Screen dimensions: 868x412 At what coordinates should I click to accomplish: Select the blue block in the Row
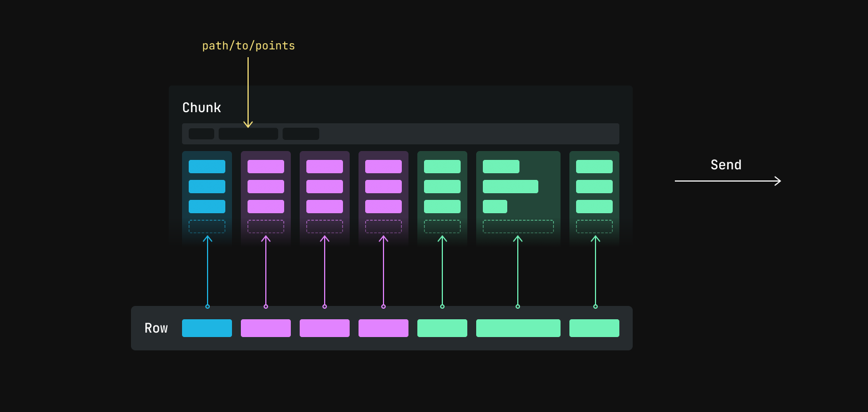coord(207,328)
